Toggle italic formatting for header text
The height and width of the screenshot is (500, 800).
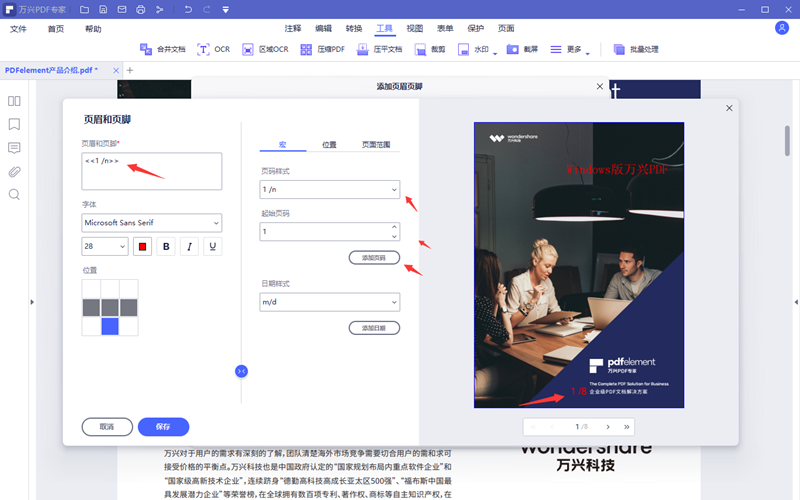click(x=189, y=246)
